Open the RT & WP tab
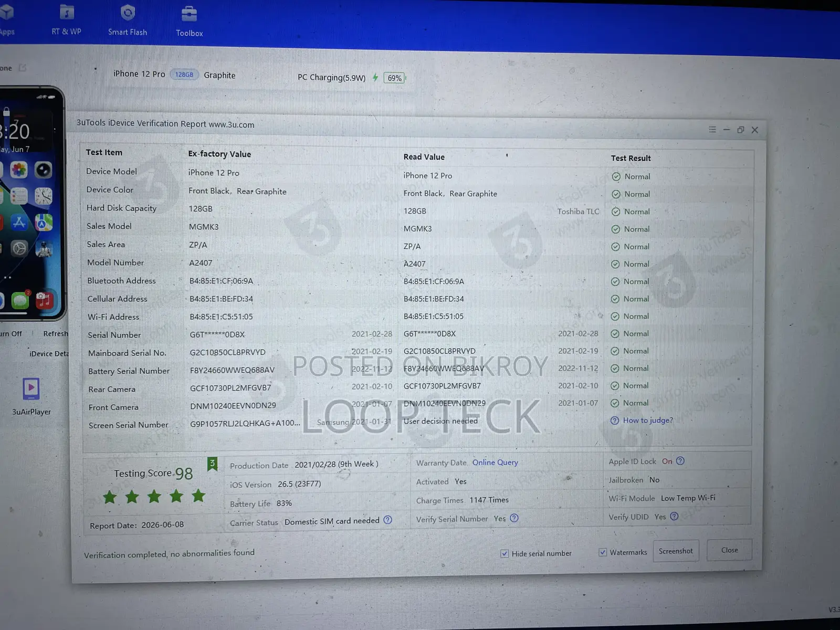 pos(67,20)
